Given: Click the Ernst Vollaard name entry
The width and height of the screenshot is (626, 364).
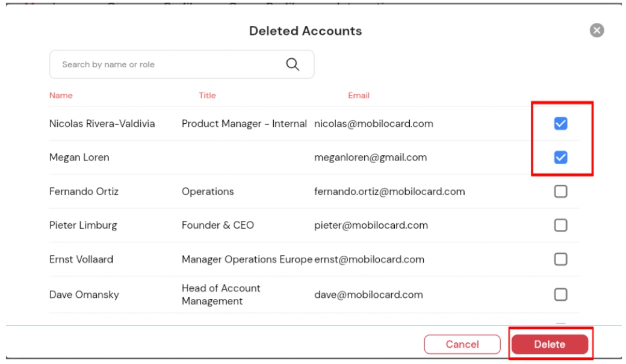Looking at the screenshot, I should pyautogui.click(x=81, y=259).
